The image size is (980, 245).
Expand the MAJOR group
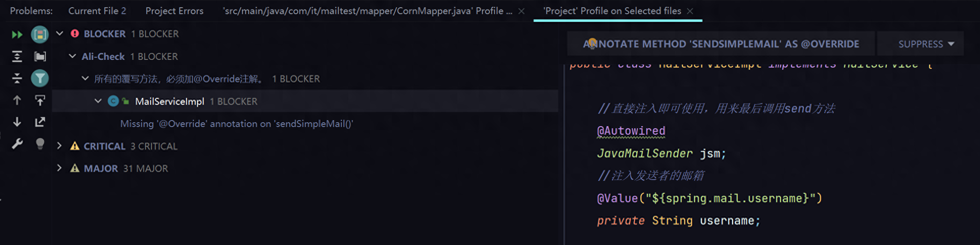59,168
